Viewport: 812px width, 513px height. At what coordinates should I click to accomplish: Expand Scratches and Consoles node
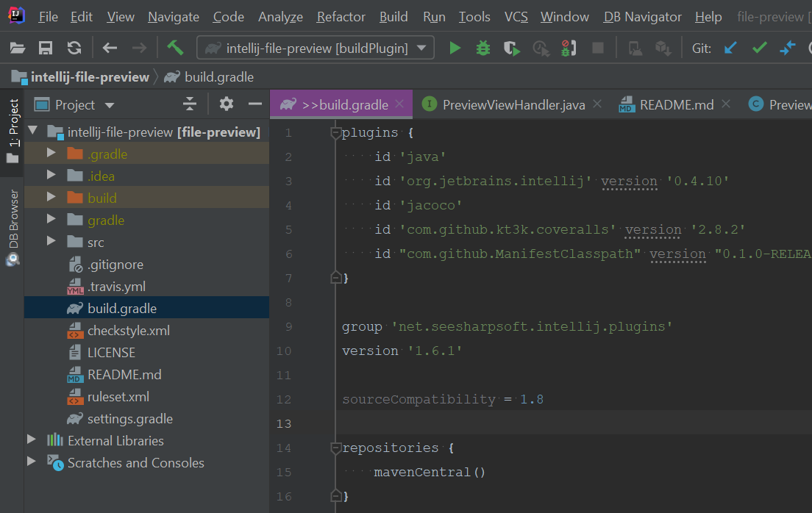tap(32, 462)
